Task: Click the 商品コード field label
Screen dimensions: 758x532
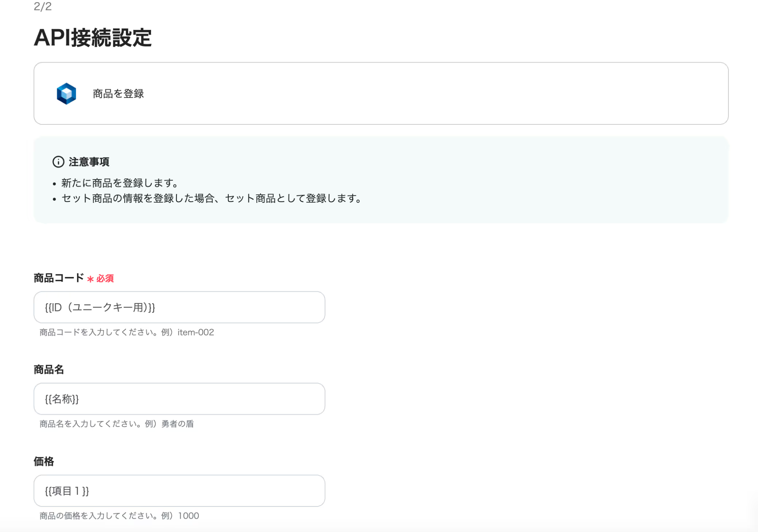Action: [58, 278]
